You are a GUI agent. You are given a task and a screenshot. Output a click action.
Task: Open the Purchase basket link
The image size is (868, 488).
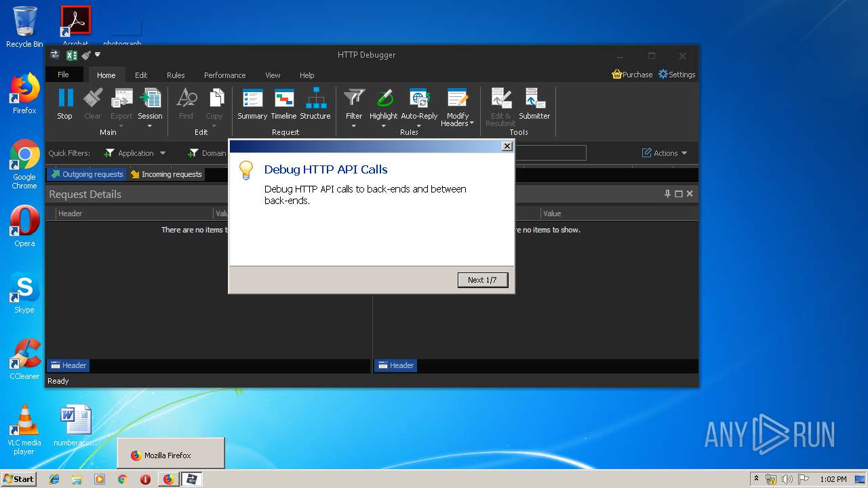[x=632, y=75]
